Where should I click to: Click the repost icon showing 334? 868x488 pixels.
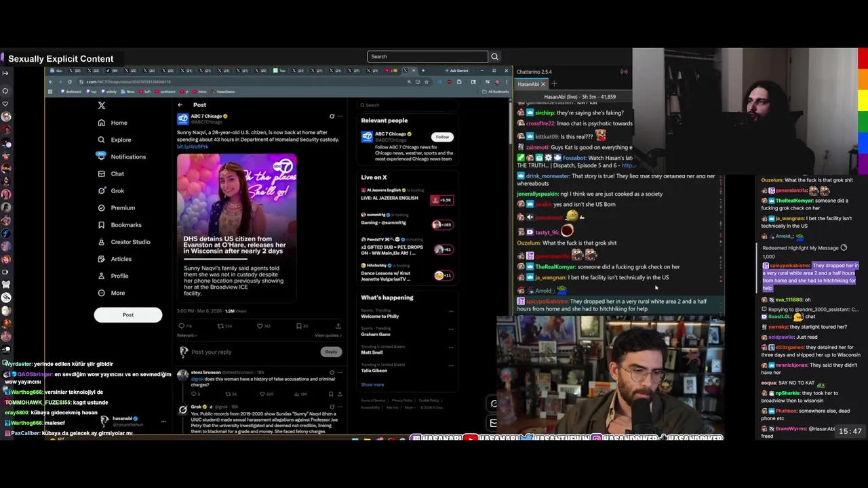[220, 326]
